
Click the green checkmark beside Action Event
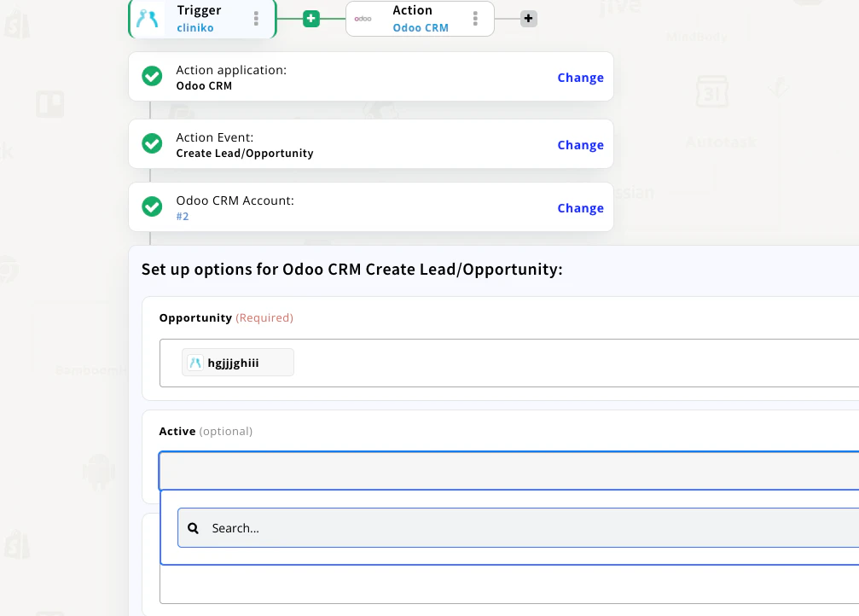pos(152,143)
